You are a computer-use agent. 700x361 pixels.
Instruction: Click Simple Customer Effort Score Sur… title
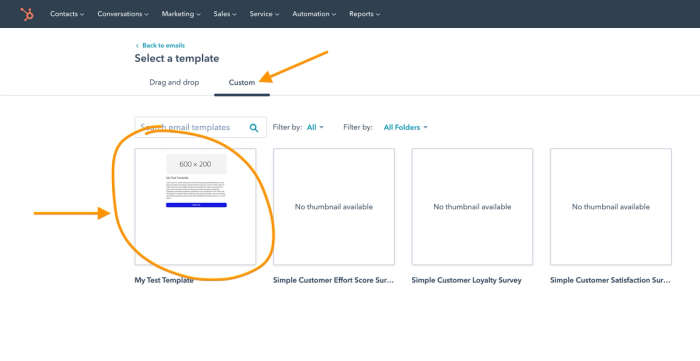point(333,280)
